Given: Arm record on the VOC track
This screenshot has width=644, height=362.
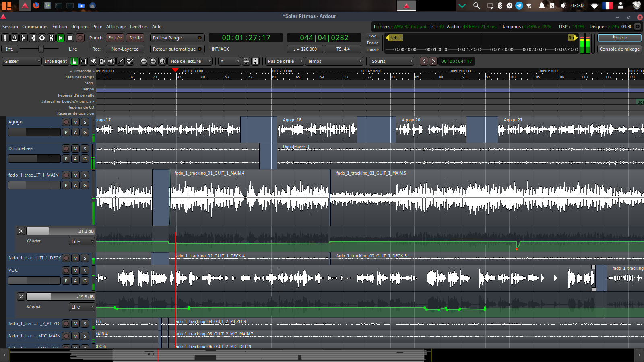Looking at the screenshot, I should 66,271.
